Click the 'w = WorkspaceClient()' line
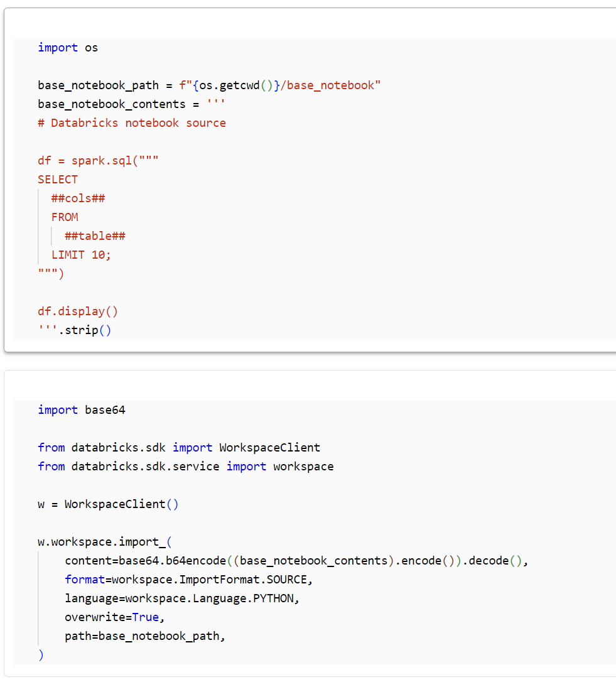The height and width of the screenshot is (687, 616). coord(108,504)
